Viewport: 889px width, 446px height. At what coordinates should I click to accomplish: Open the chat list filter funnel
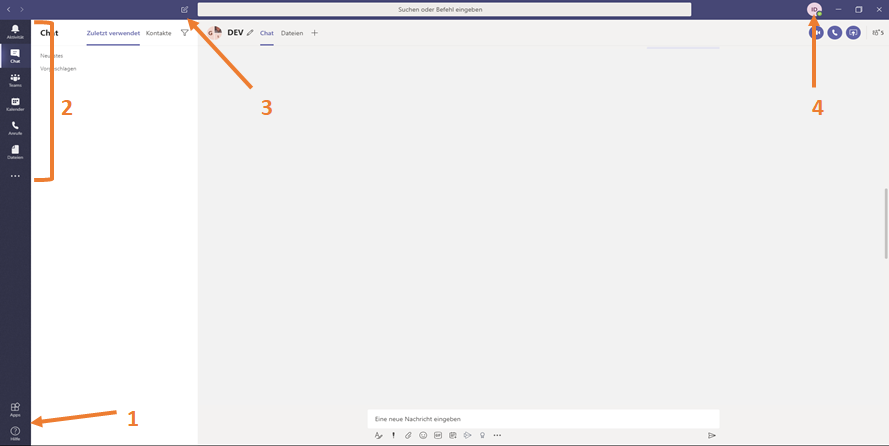coord(184,33)
